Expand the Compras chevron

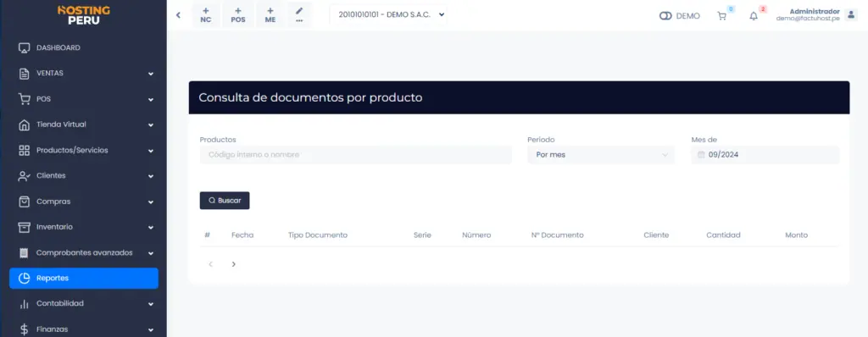[x=151, y=202]
